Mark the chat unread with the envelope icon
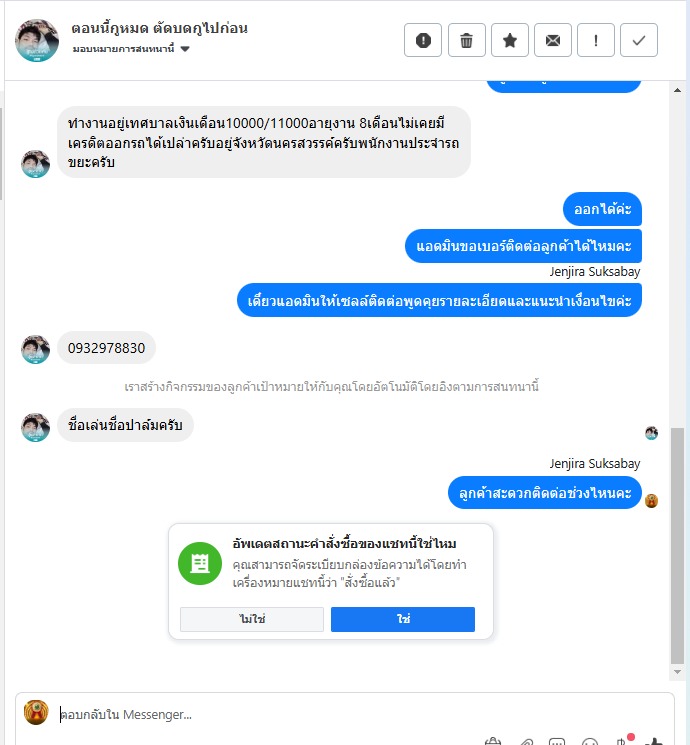This screenshot has height=745, width=690. (553, 40)
